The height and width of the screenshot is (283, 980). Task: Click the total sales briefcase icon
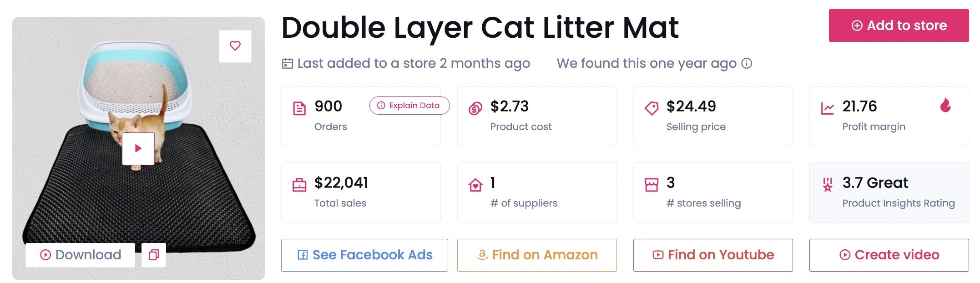click(x=299, y=185)
